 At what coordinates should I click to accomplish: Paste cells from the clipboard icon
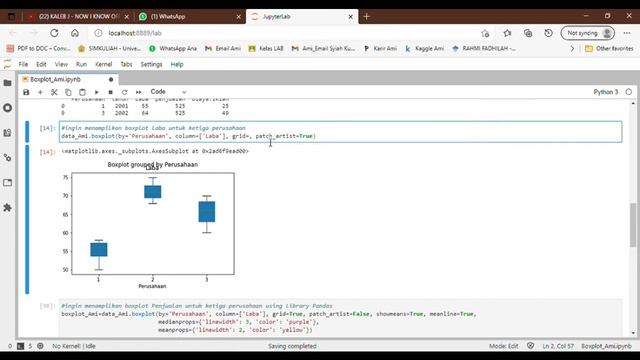click(x=82, y=92)
